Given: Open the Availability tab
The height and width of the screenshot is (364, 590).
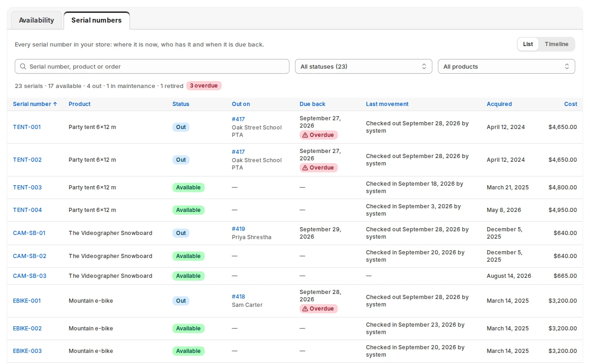Looking at the screenshot, I should click(36, 20).
